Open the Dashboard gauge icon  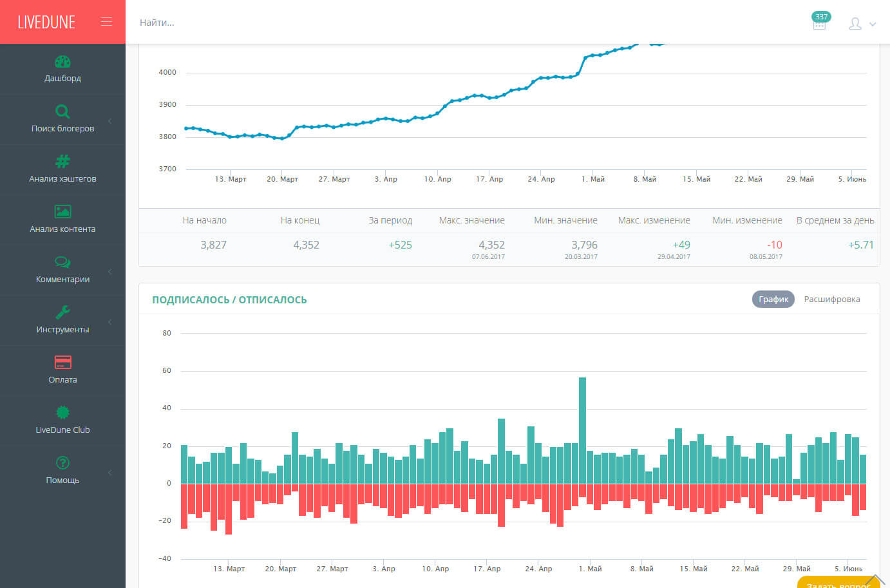62,62
